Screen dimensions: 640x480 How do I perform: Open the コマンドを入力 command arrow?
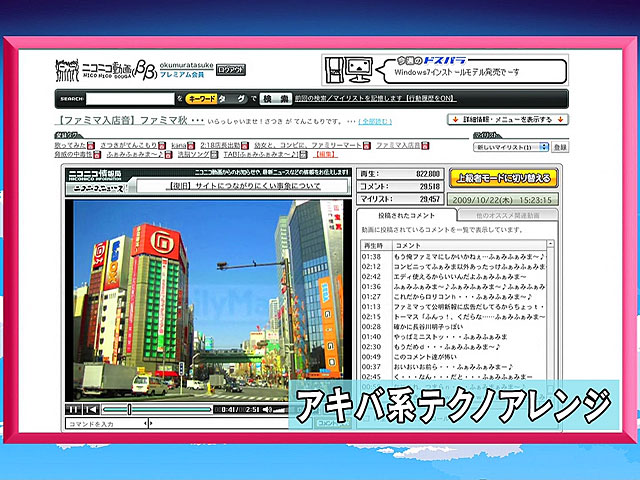click(146, 424)
